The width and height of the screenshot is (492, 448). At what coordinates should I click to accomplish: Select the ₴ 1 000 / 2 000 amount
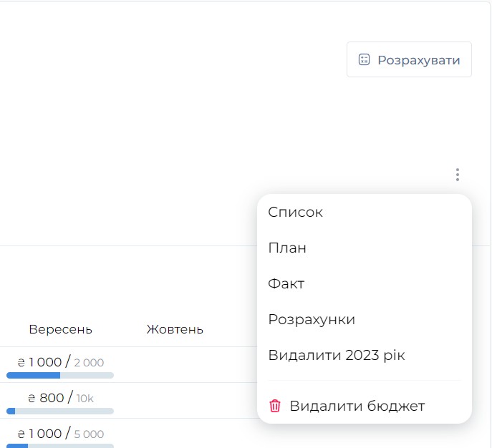click(x=60, y=362)
